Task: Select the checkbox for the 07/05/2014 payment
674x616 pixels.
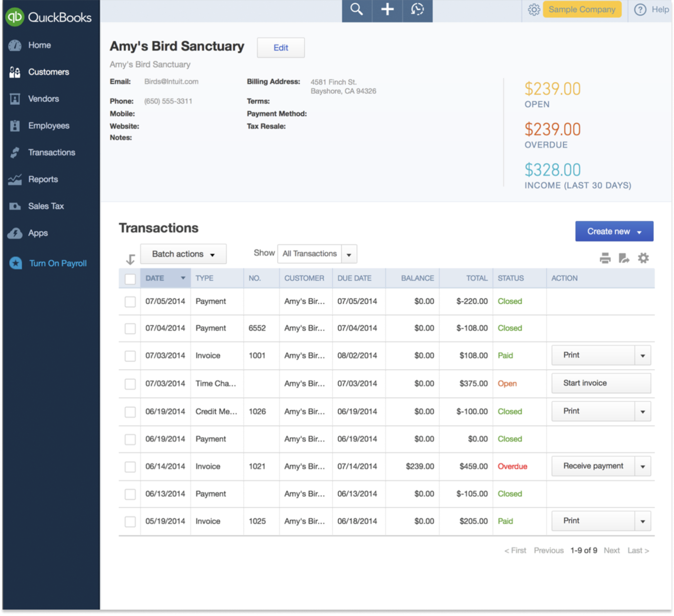Action: (x=130, y=302)
